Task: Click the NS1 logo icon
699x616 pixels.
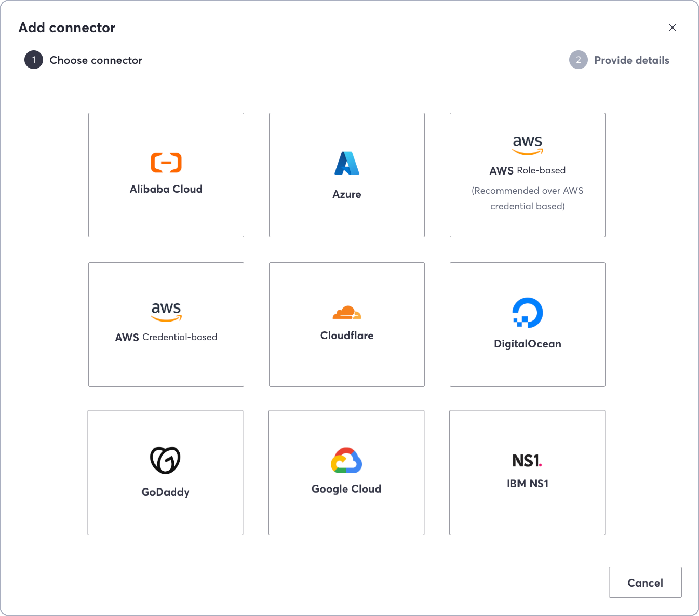Action: click(x=527, y=460)
